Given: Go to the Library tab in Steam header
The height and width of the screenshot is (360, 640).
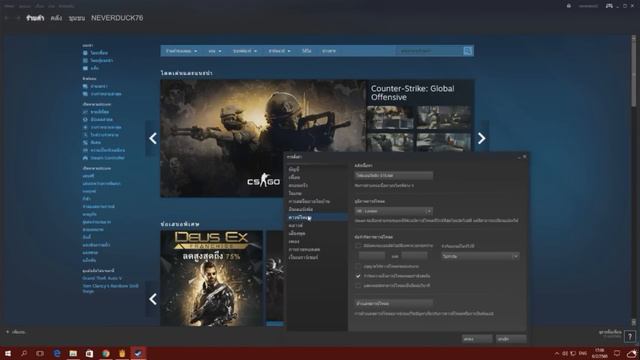Looking at the screenshot, I should (x=56, y=18).
